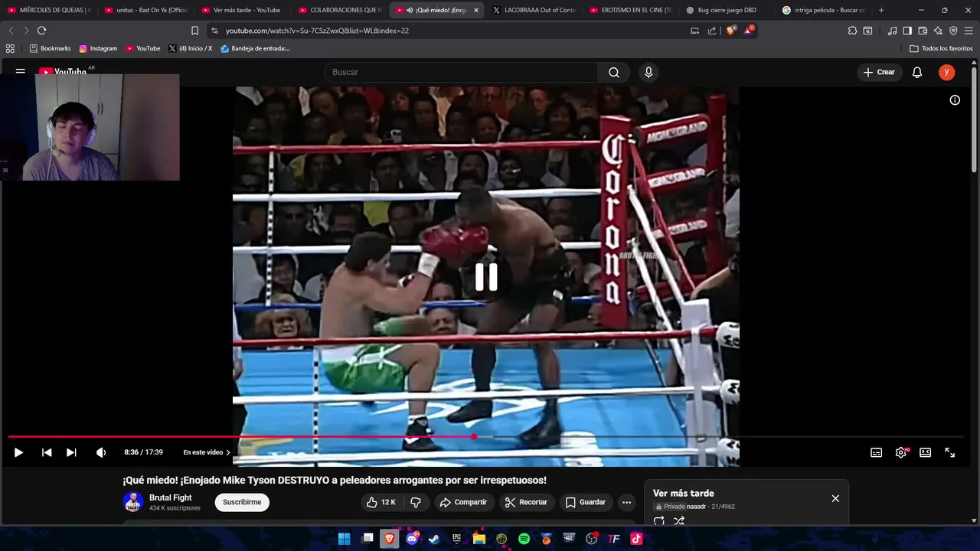Open Windows Start menu
This screenshot has height=551, width=980.
point(345,539)
